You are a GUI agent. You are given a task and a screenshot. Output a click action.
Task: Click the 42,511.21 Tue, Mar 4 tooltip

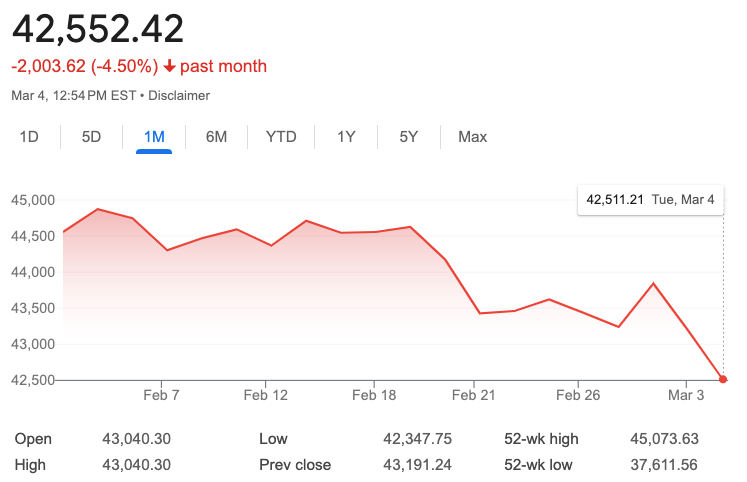[650, 200]
